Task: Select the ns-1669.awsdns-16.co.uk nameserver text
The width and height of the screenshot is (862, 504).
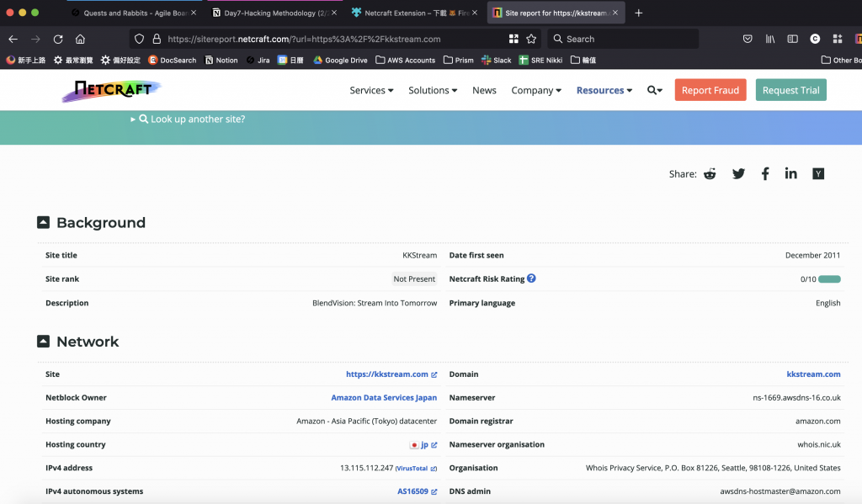Action: tap(796, 397)
